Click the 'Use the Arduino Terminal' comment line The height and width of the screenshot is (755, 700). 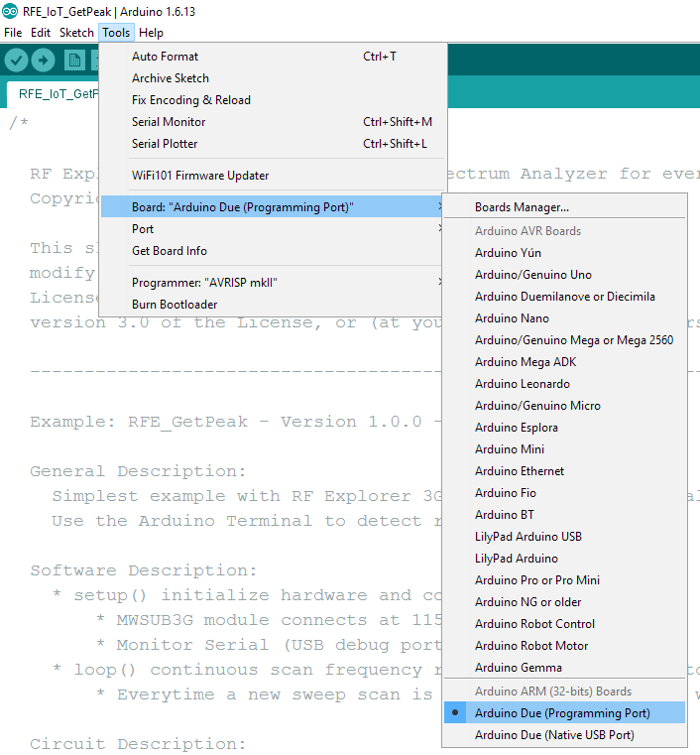point(246,521)
